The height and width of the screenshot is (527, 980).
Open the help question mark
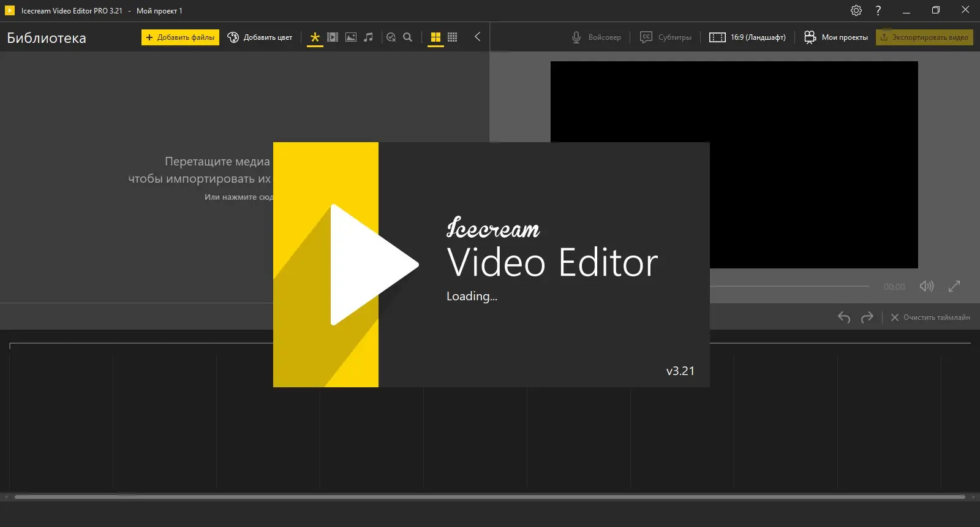click(878, 10)
